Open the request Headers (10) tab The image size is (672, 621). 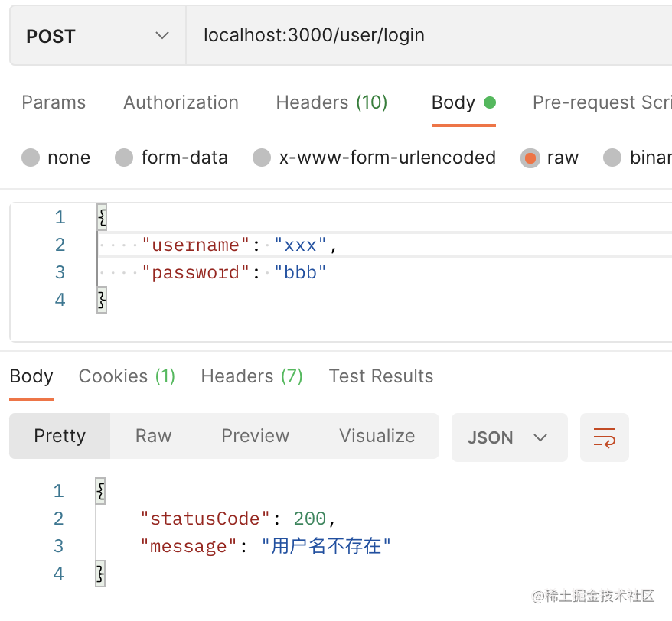(x=331, y=102)
